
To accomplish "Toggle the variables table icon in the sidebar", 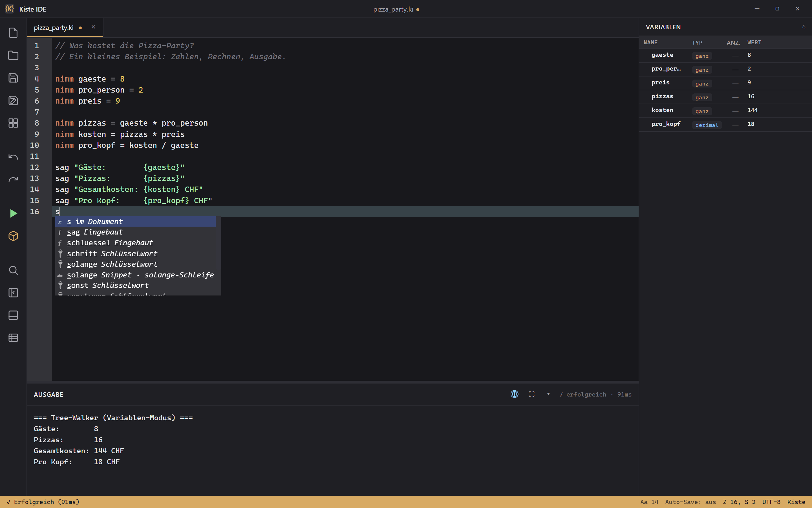I will click(13, 338).
